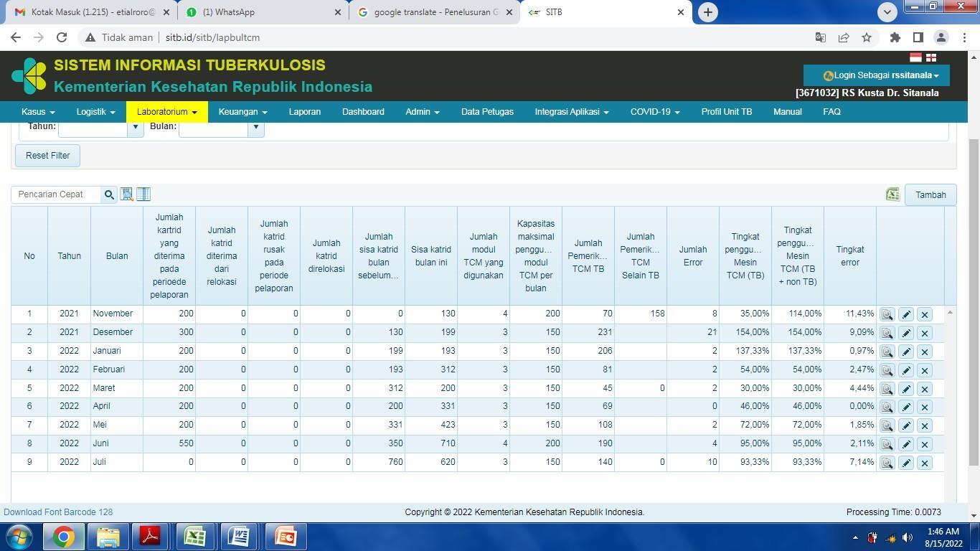Click the Sisa katrid bulan ini header
980x551 pixels.
(431, 256)
